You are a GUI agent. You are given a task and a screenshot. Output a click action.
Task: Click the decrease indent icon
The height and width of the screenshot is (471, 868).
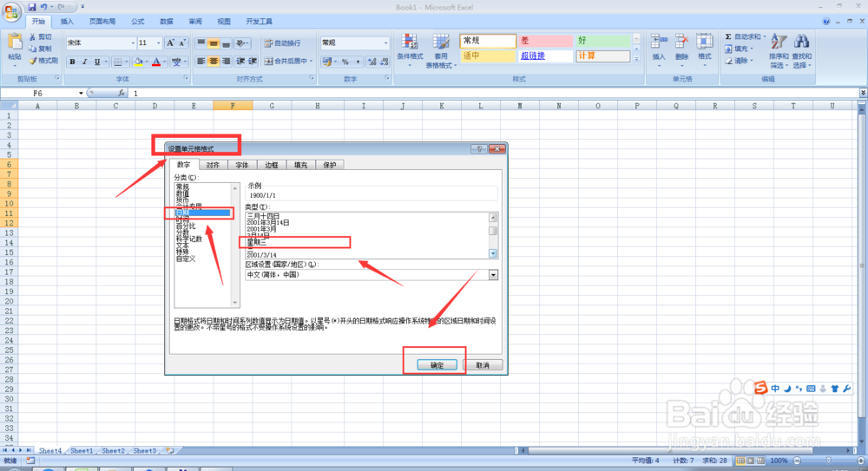point(240,62)
